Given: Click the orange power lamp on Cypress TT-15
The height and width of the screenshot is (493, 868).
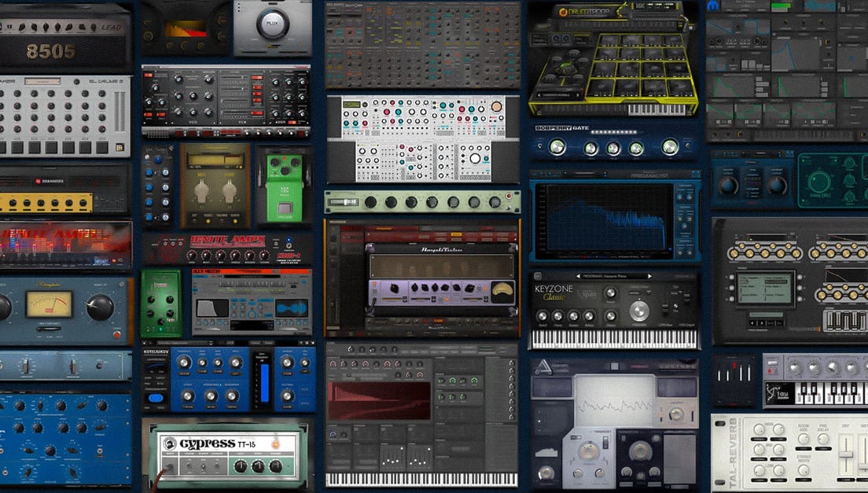Looking at the screenshot, I should point(274,444).
